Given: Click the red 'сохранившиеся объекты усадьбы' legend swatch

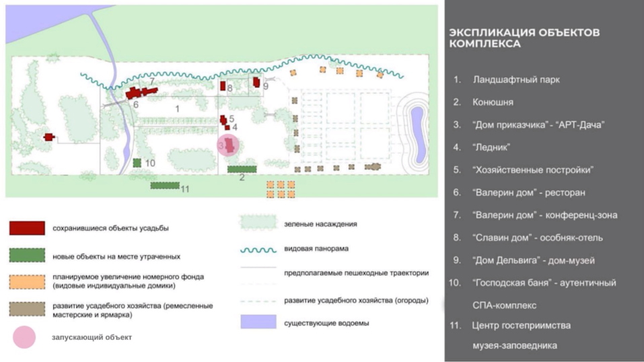Looking at the screenshot, I should point(27,228).
